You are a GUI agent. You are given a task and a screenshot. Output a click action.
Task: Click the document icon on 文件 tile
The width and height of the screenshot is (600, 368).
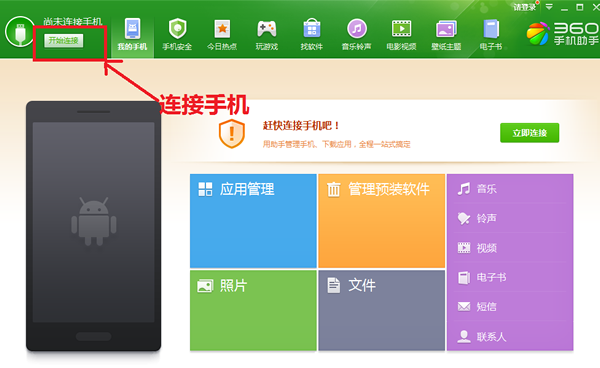[x=334, y=285]
